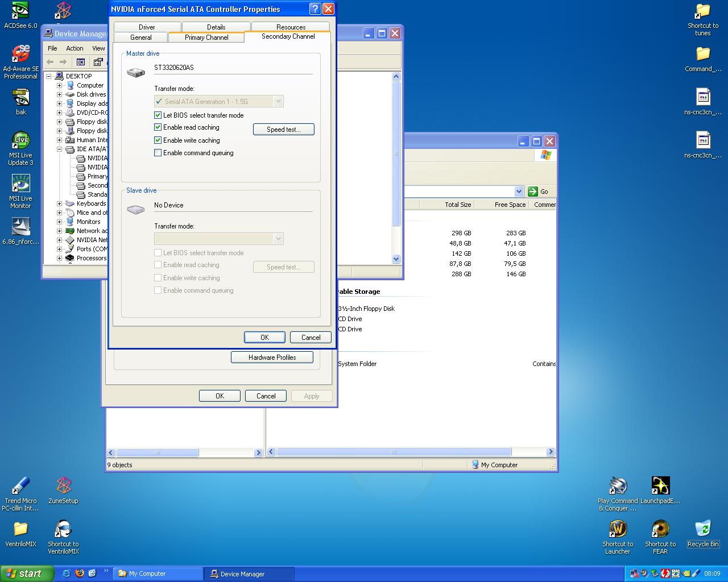Viewport: 728px width, 582px height.
Task: Switch to the Resources tab
Action: (291, 27)
